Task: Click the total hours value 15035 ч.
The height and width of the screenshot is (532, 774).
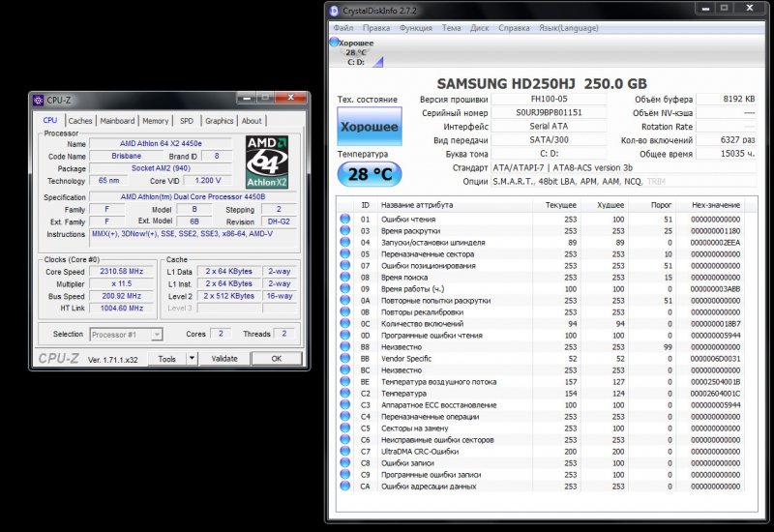Action: [727, 154]
